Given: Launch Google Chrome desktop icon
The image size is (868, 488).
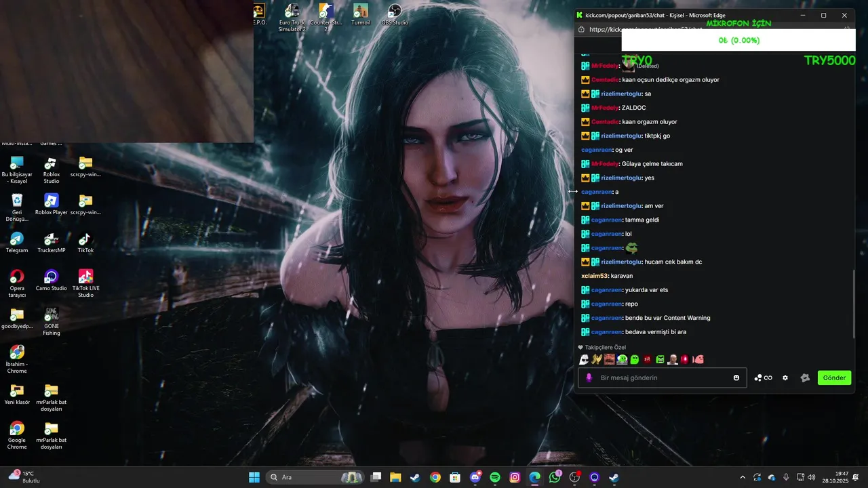Looking at the screenshot, I should click(17, 436).
